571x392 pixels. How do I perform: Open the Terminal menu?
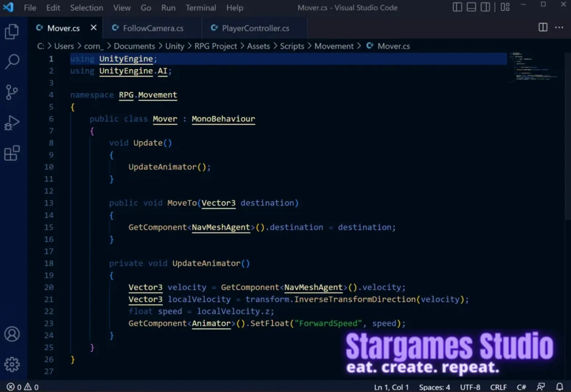pos(201,8)
